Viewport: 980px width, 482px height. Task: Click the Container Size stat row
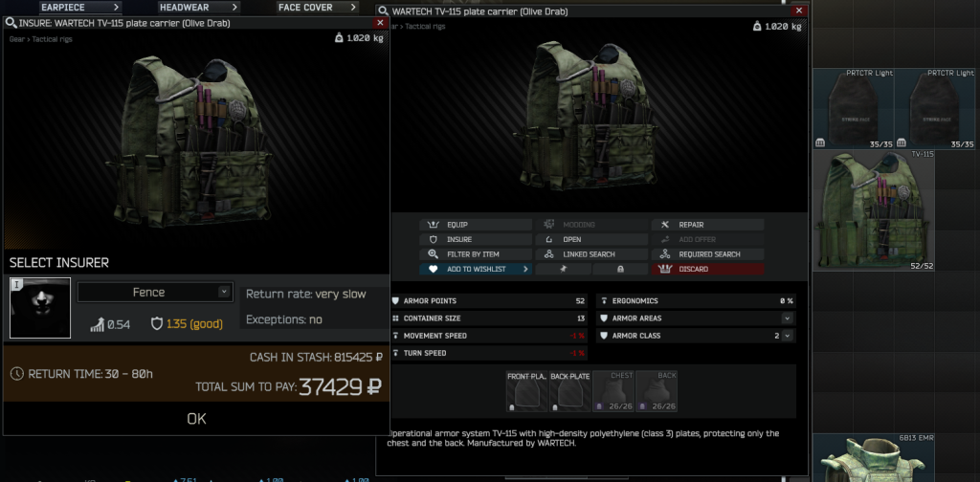[x=489, y=318]
